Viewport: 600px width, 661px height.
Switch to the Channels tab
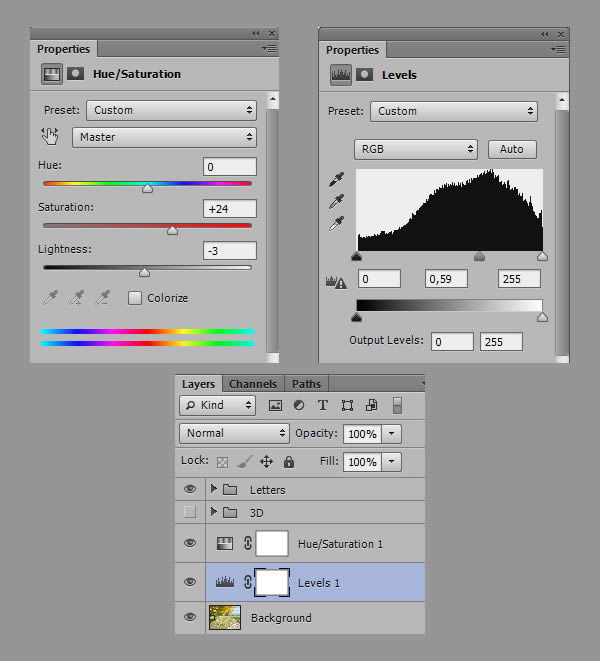tap(252, 384)
